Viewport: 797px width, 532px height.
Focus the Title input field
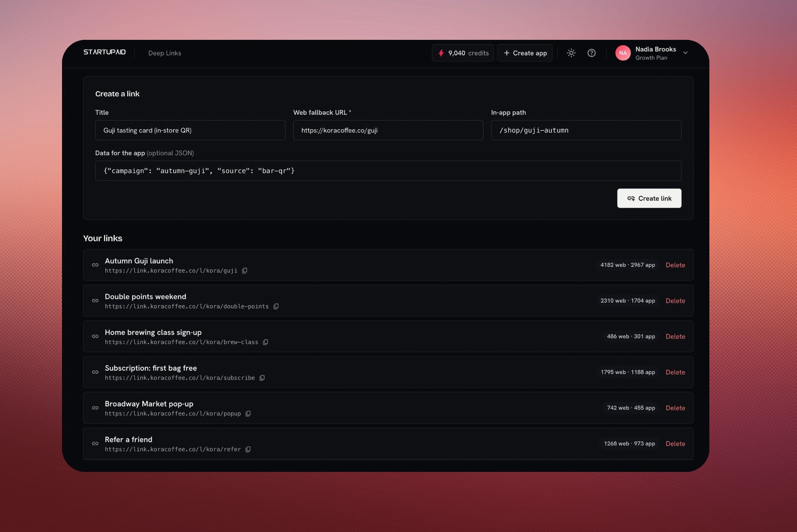click(190, 130)
